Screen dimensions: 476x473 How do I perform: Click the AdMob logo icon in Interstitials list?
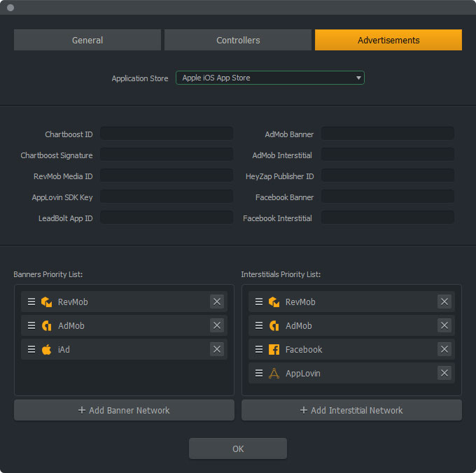tap(274, 325)
